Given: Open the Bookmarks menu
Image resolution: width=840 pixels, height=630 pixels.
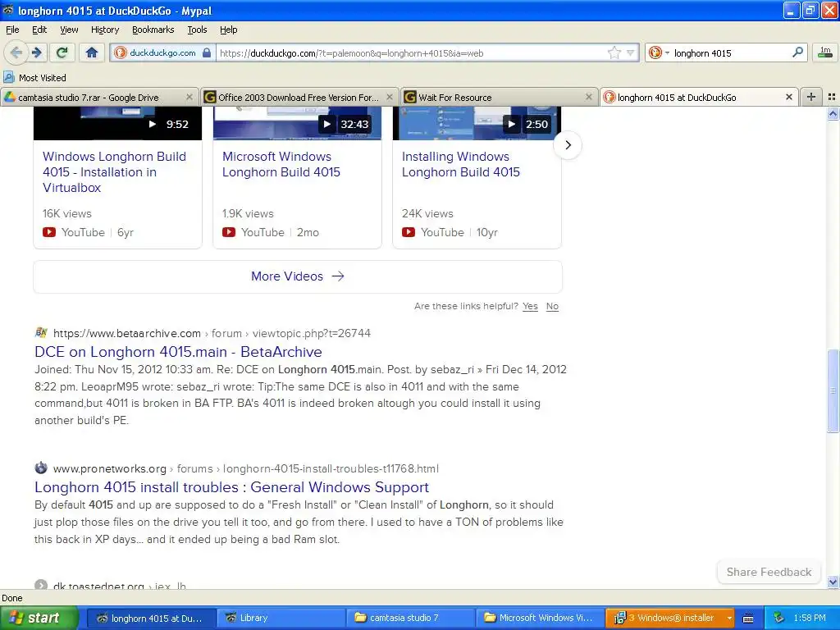Looking at the screenshot, I should (x=153, y=30).
